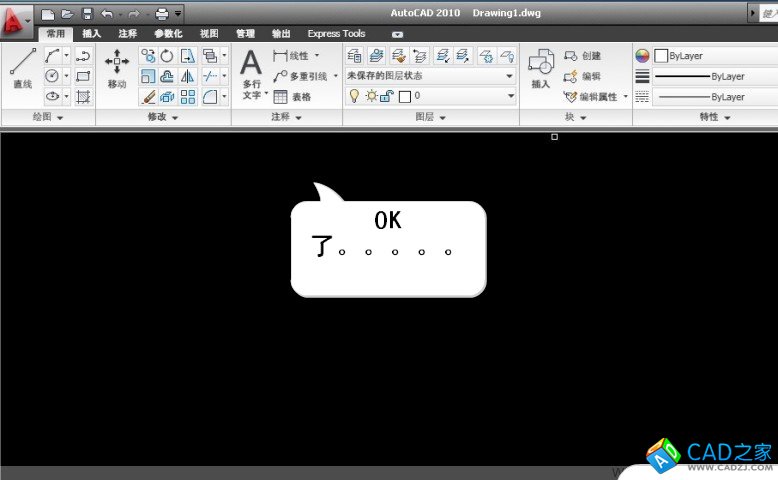Click the Layer Unisolate icon
Screen dimensions: 778x480
(463, 56)
